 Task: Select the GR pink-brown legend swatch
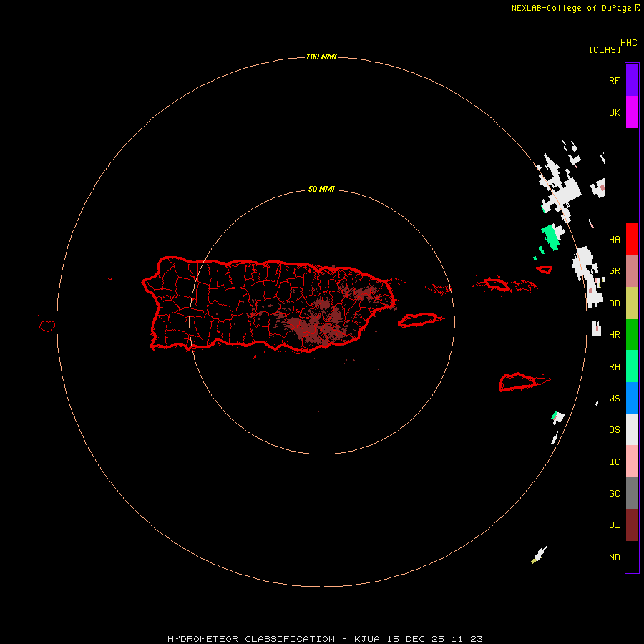[x=632, y=271]
